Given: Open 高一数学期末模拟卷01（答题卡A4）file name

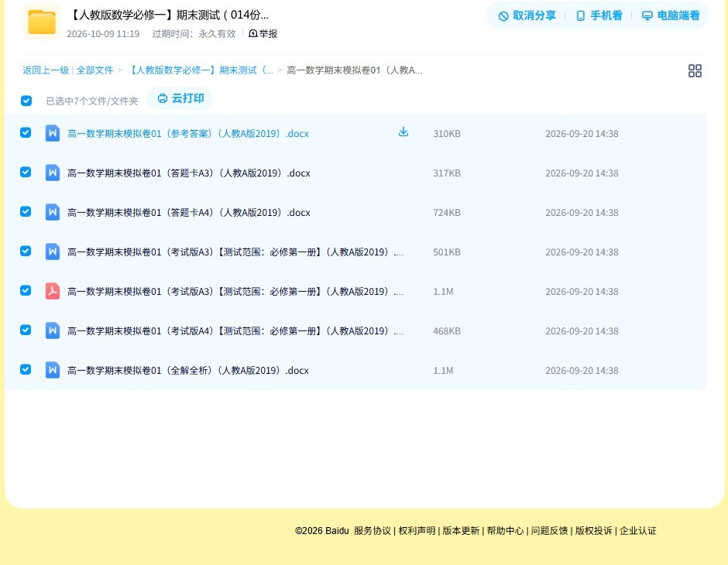Looking at the screenshot, I should coord(188,212).
